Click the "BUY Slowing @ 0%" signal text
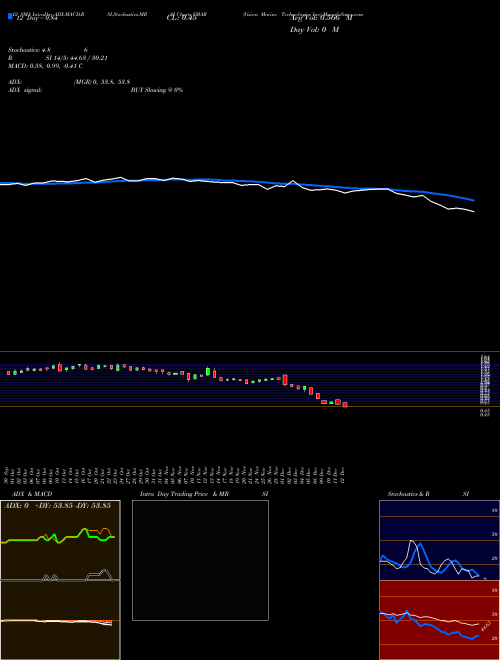 157,90
